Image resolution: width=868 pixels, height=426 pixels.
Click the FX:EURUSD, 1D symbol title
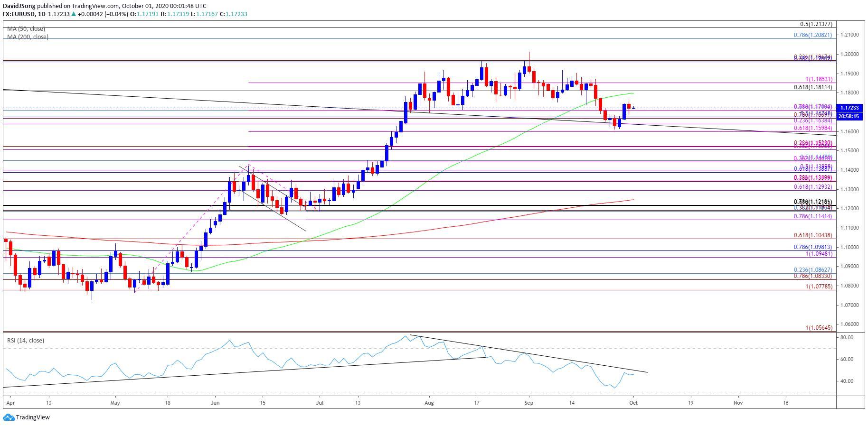(x=24, y=14)
